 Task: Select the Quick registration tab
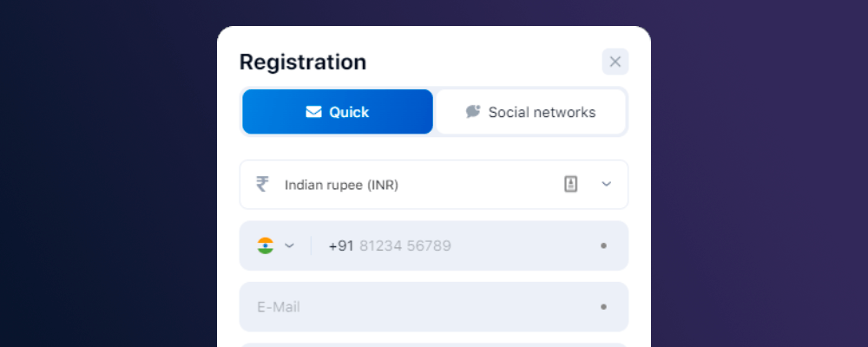338,112
